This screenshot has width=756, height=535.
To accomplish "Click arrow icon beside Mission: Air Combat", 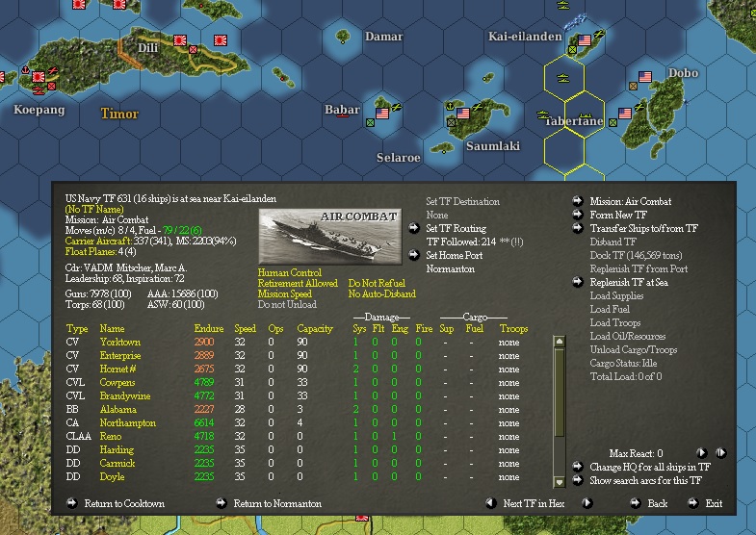I will (x=578, y=201).
